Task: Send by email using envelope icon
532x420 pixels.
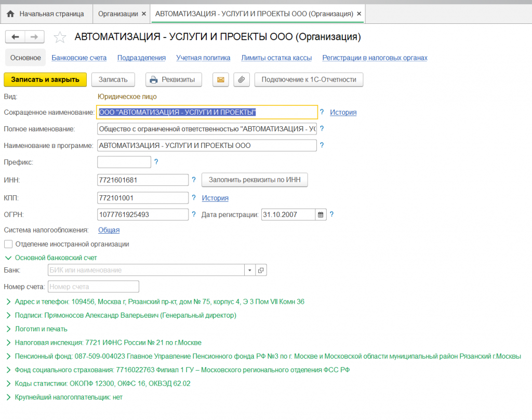Action: 220,79
